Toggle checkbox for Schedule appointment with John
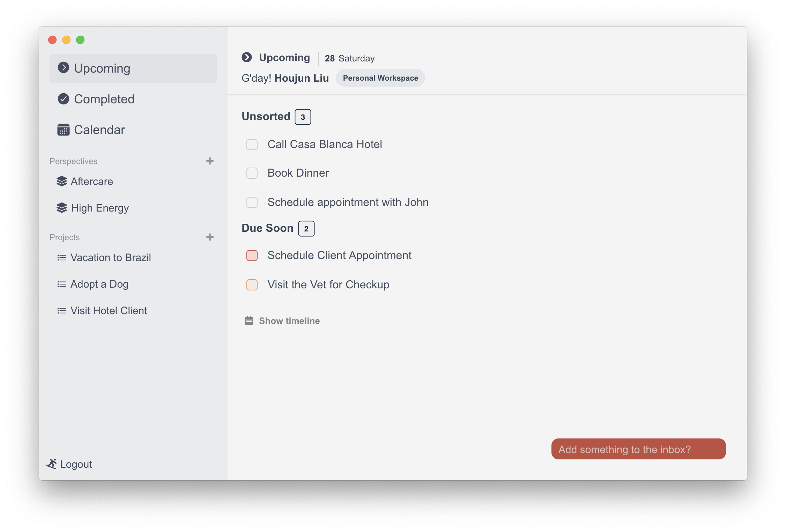The width and height of the screenshot is (786, 532). tap(252, 202)
